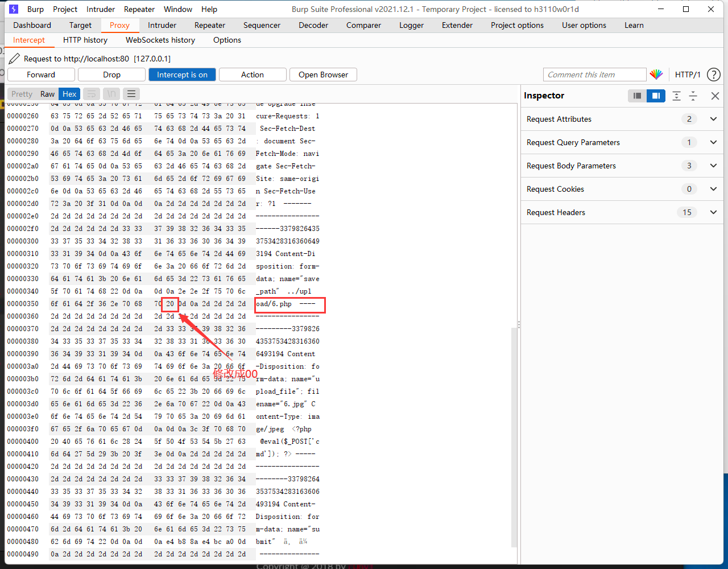Open the Project menu
The image size is (728, 569).
(65, 9)
